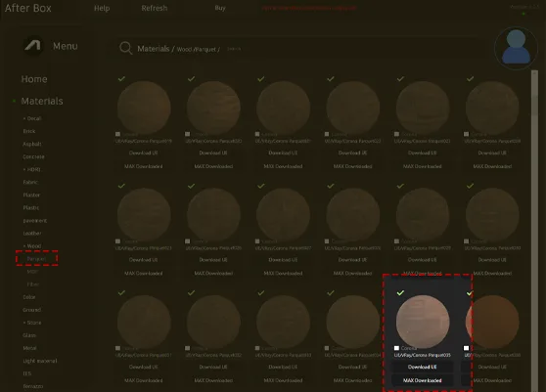
Task: Select the Parquet subcategory under Wood
Action: click(x=36, y=259)
